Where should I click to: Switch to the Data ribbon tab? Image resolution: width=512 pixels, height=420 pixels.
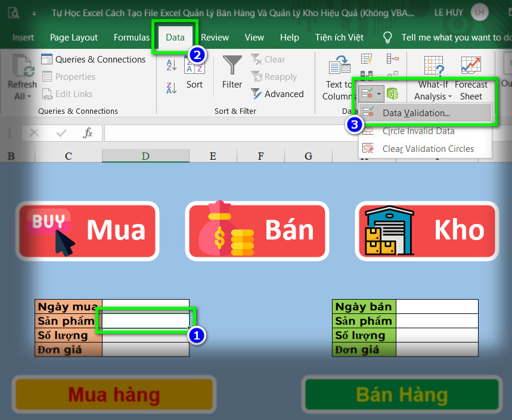pyautogui.click(x=175, y=38)
